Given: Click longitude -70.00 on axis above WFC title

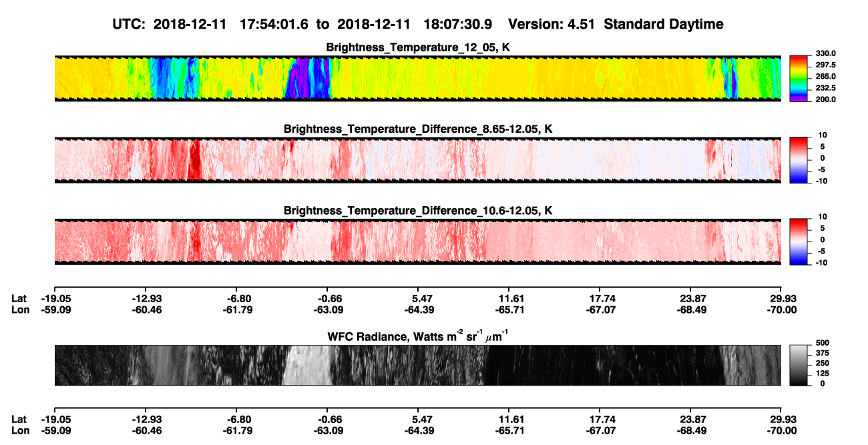Looking at the screenshot, I should (782, 310).
